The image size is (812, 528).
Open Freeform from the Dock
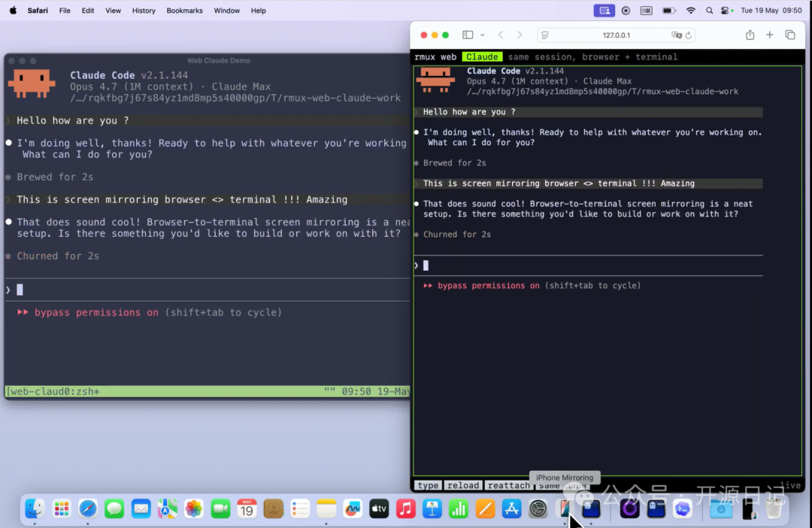click(353, 509)
